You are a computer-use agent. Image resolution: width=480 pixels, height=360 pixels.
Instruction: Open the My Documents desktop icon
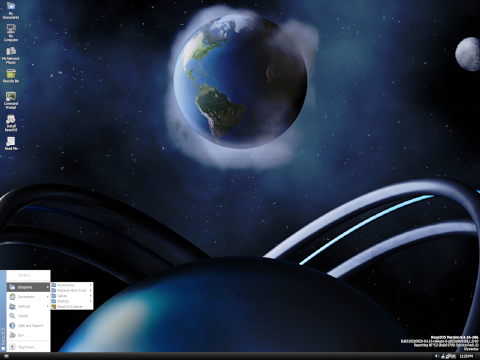pos(11,10)
